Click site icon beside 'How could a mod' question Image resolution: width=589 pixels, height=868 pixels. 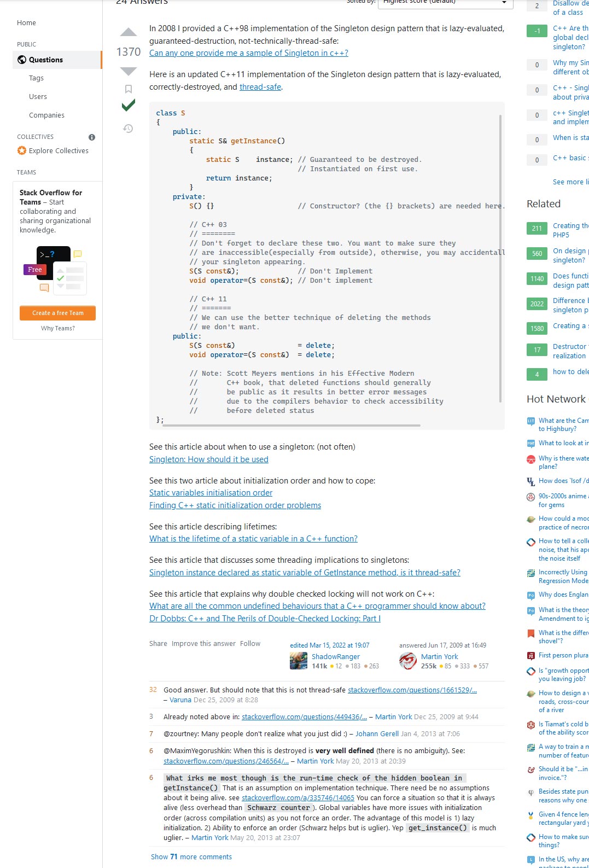(x=530, y=519)
